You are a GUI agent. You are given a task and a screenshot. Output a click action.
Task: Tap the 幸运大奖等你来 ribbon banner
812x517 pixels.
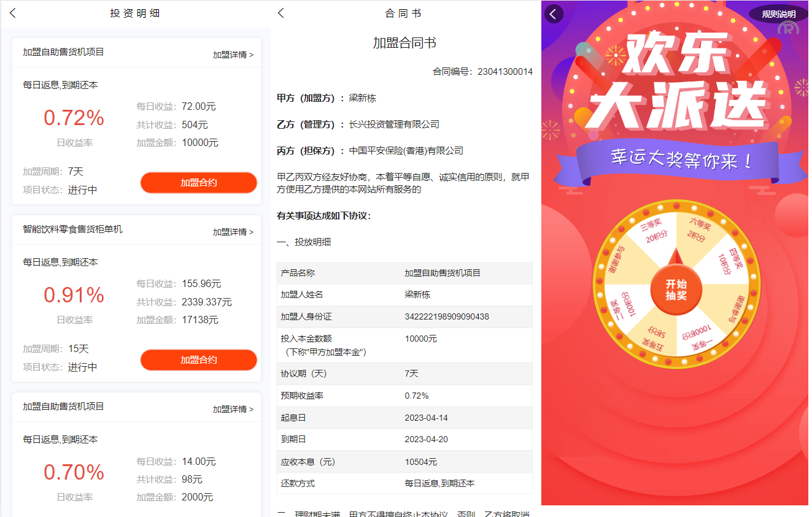pos(680,160)
